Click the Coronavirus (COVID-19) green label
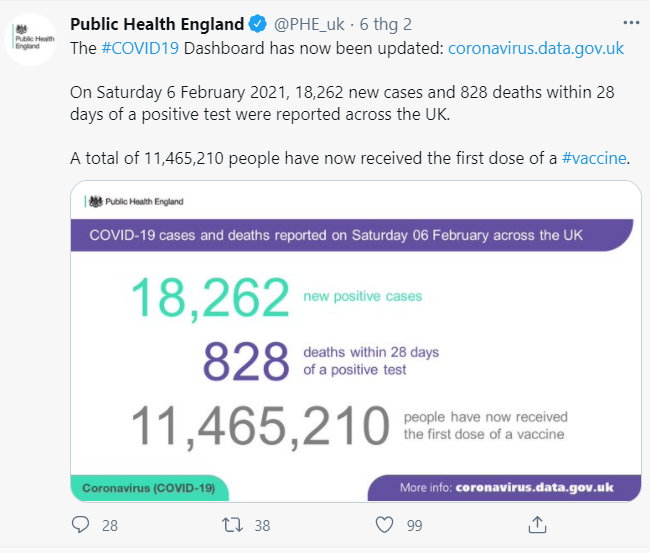 click(150, 488)
